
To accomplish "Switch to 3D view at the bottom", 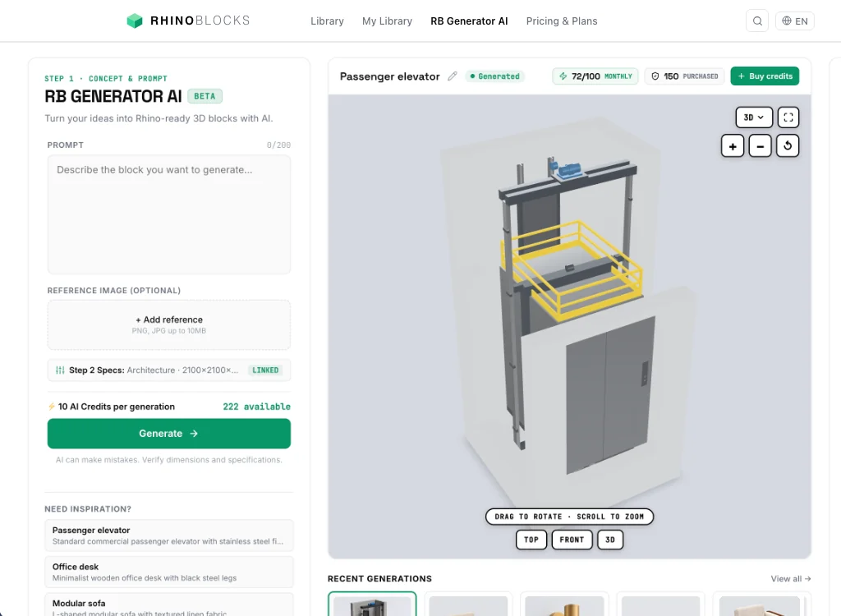I will pos(610,540).
